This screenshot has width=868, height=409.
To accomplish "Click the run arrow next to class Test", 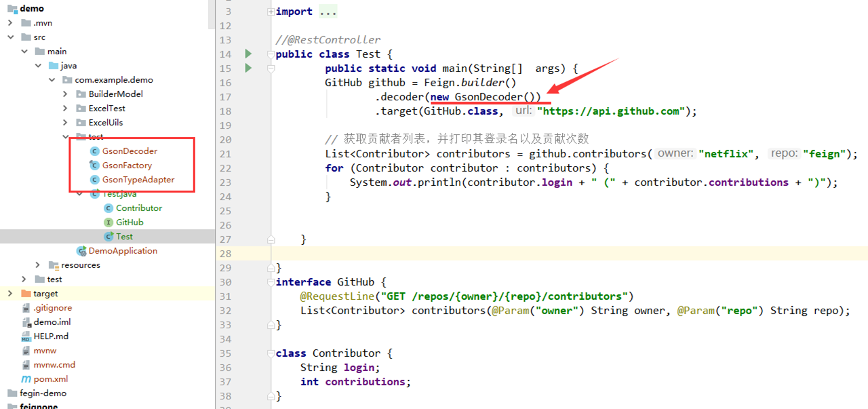I will [248, 54].
